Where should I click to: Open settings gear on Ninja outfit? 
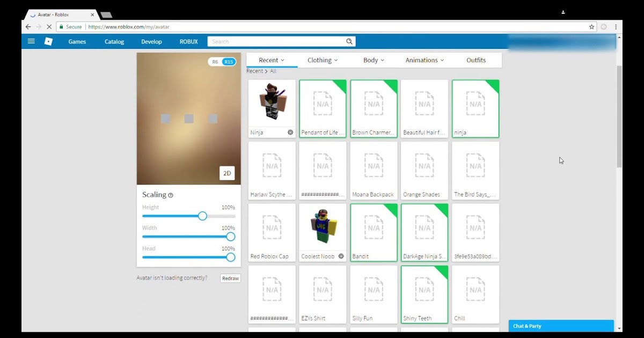click(290, 133)
